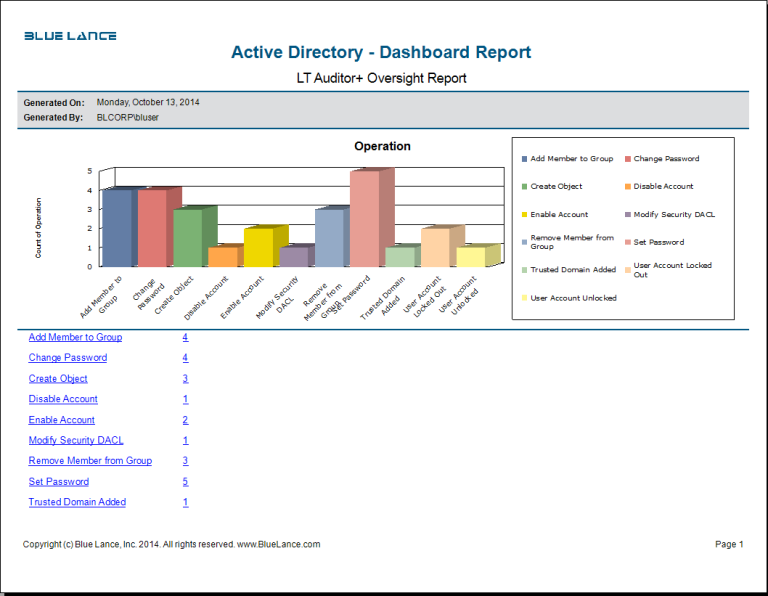This screenshot has height=596, width=768.
Task: Open the Modify Security DACL link
Action: point(76,440)
